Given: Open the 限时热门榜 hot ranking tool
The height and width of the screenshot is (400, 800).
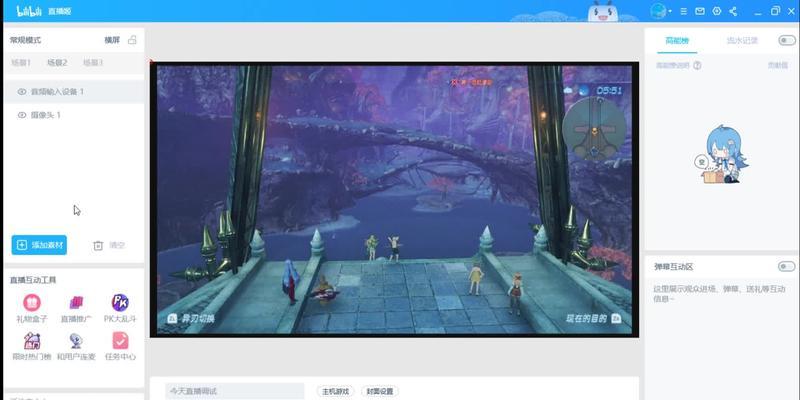Looking at the screenshot, I should [x=32, y=346].
